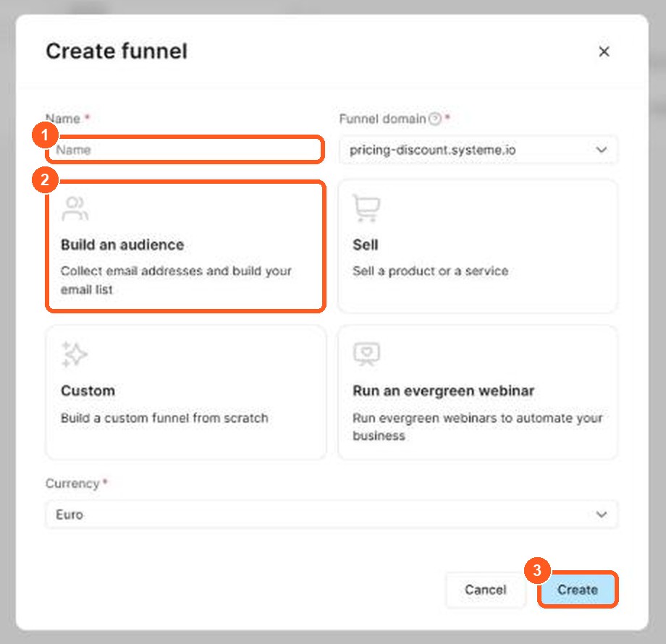The width and height of the screenshot is (666, 644).
Task: Click the sparkle icon for Custom
Action: [x=75, y=354]
